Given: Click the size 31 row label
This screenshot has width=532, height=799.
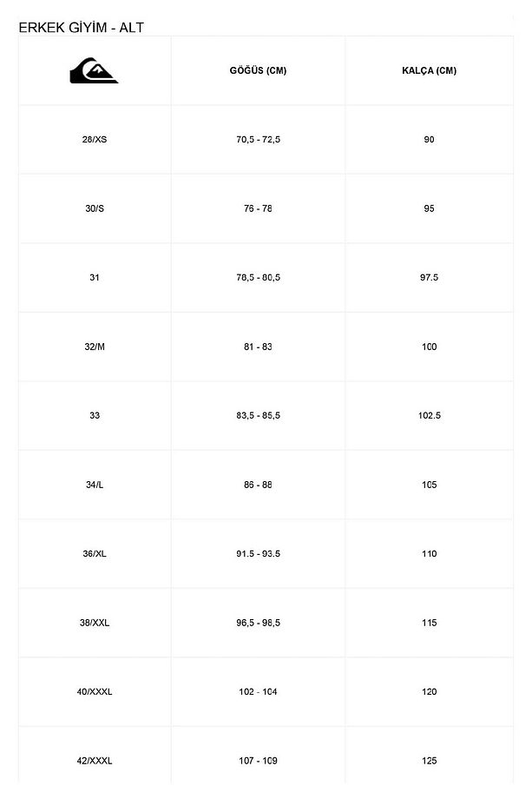Looking at the screenshot, I should 95,278.
